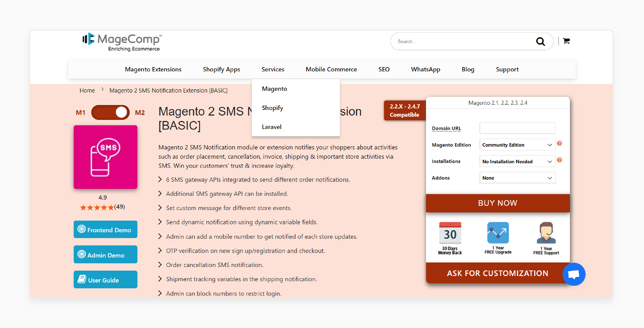Open the Support menu item

click(x=507, y=69)
